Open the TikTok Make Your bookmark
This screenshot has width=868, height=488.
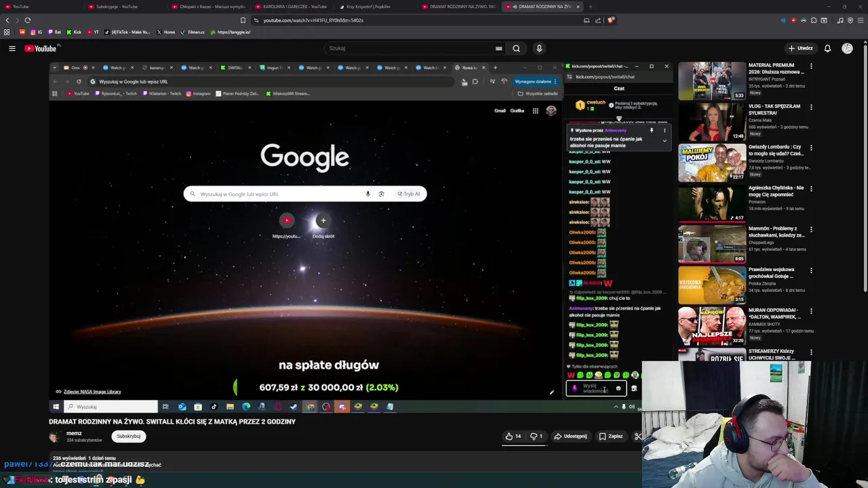tap(127, 32)
